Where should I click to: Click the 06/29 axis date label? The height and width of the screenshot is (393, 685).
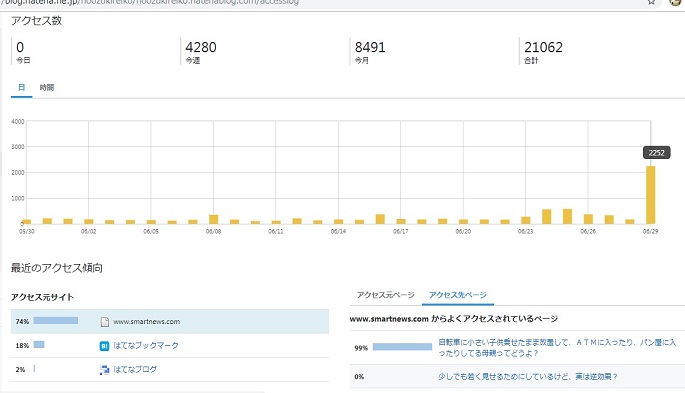[x=650, y=231]
